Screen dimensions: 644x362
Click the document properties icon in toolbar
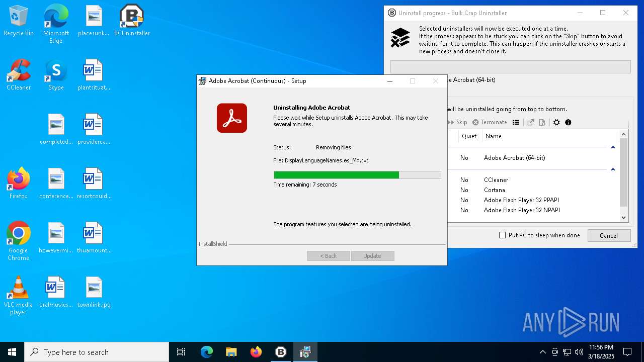tap(542, 122)
